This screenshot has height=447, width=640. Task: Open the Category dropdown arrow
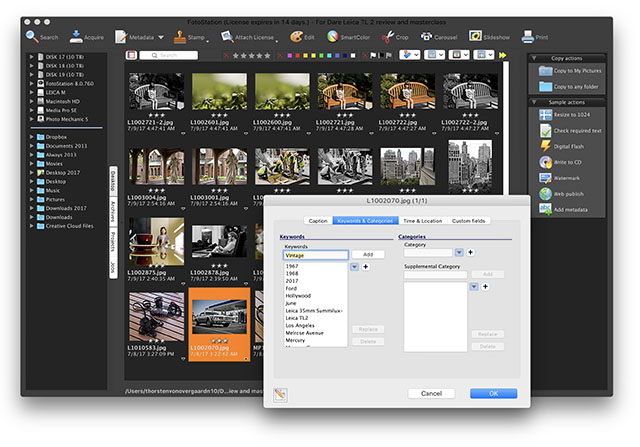(x=459, y=252)
